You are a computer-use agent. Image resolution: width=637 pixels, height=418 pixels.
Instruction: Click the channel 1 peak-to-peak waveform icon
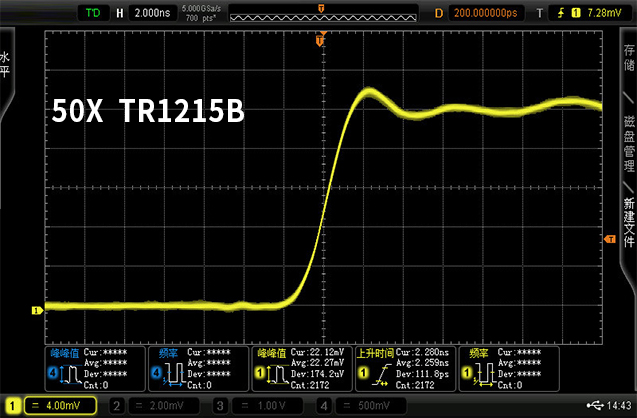point(277,374)
